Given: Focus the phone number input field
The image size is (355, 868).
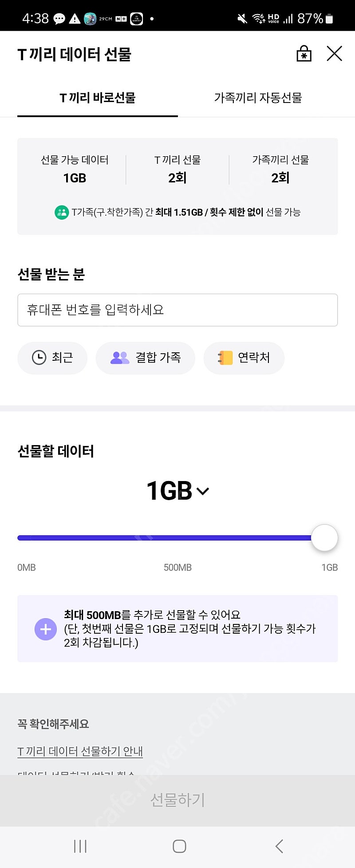Looking at the screenshot, I should tap(177, 310).
